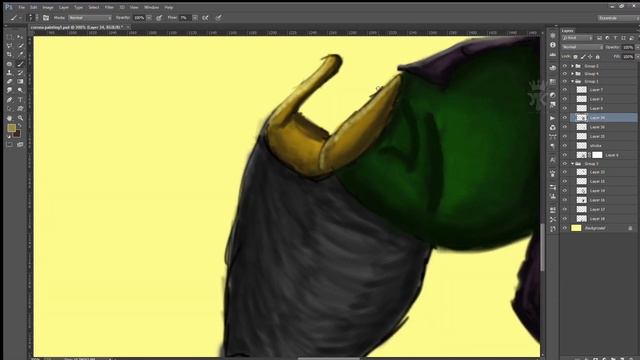Select the Move tool
This screenshot has height=360, width=640.
[20, 37]
